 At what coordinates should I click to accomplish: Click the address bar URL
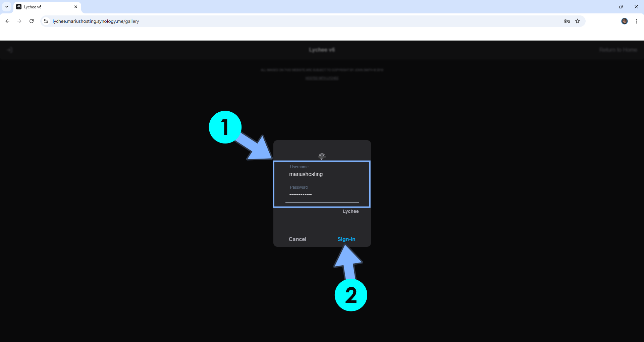point(96,21)
